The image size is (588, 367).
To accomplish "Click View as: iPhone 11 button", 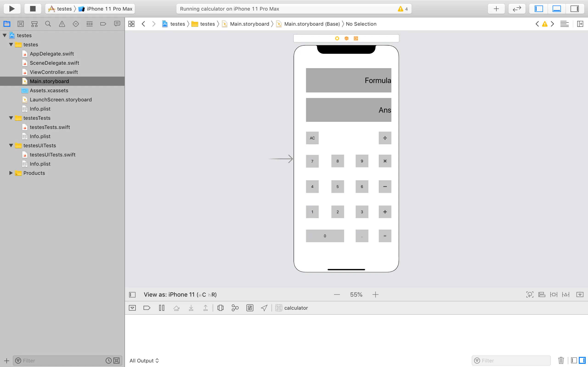I will (180, 295).
